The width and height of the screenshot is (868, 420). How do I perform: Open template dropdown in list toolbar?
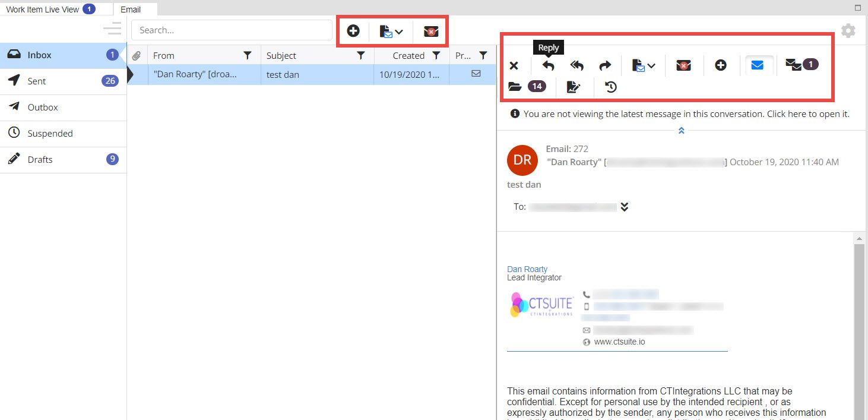click(x=391, y=31)
